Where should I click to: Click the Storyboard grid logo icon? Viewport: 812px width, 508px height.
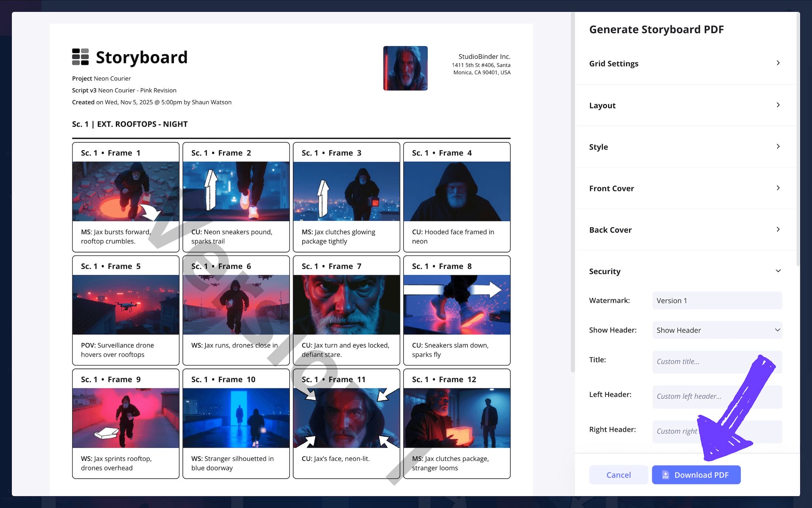pyautogui.click(x=81, y=57)
